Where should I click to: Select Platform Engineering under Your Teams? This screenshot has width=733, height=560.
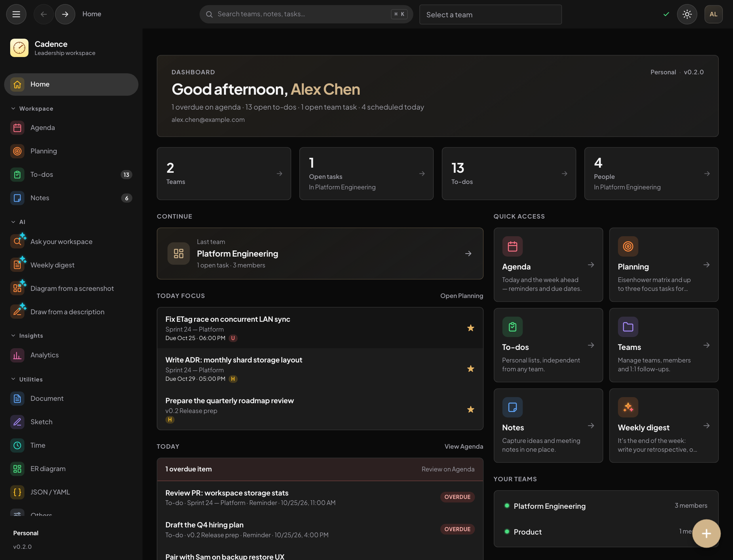click(606, 506)
